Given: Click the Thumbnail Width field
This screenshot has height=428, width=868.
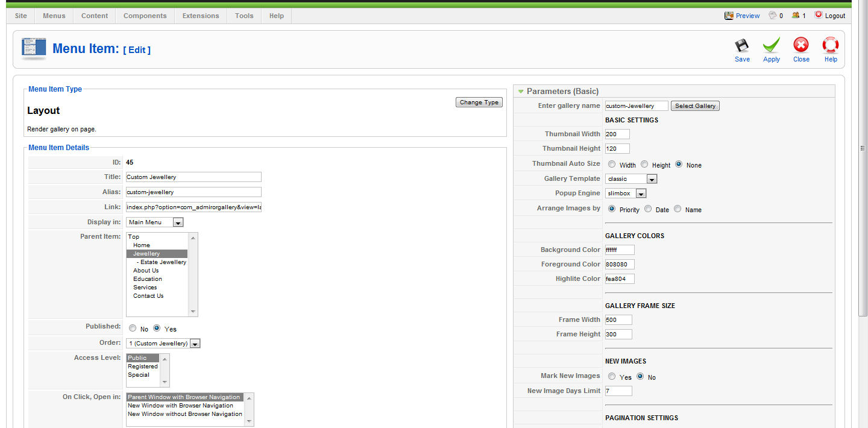Looking at the screenshot, I should [x=617, y=134].
